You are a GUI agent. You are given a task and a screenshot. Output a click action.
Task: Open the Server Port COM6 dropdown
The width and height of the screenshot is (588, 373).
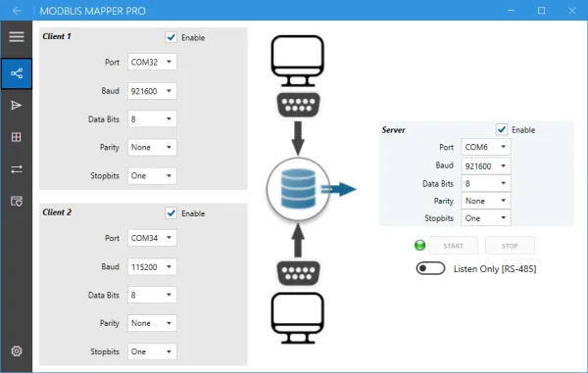[486, 147]
